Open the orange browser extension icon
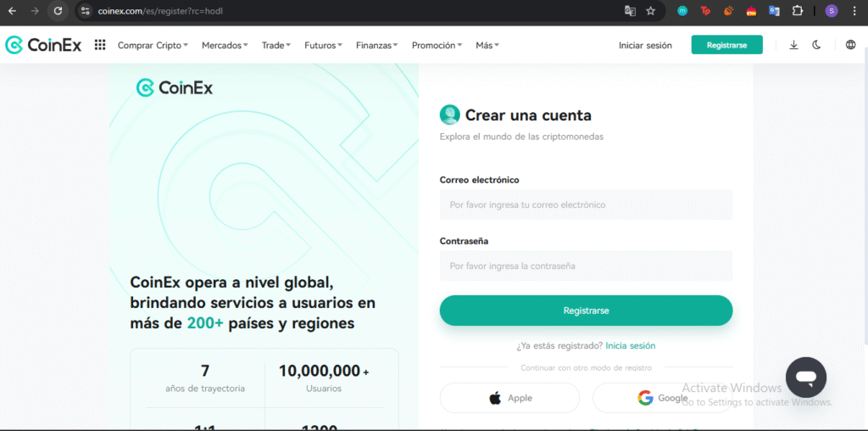Screen dimensions: 868x431 tap(728, 10)
